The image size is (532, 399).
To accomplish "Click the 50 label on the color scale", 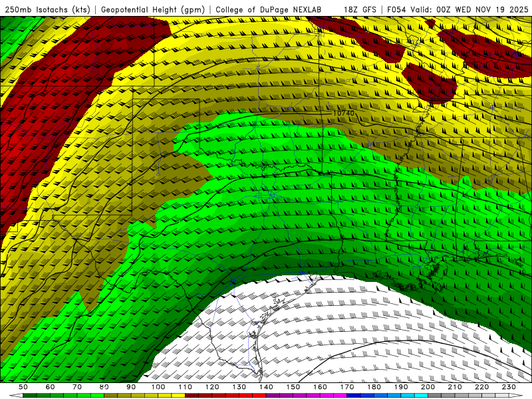I will [x=23, y=387].
